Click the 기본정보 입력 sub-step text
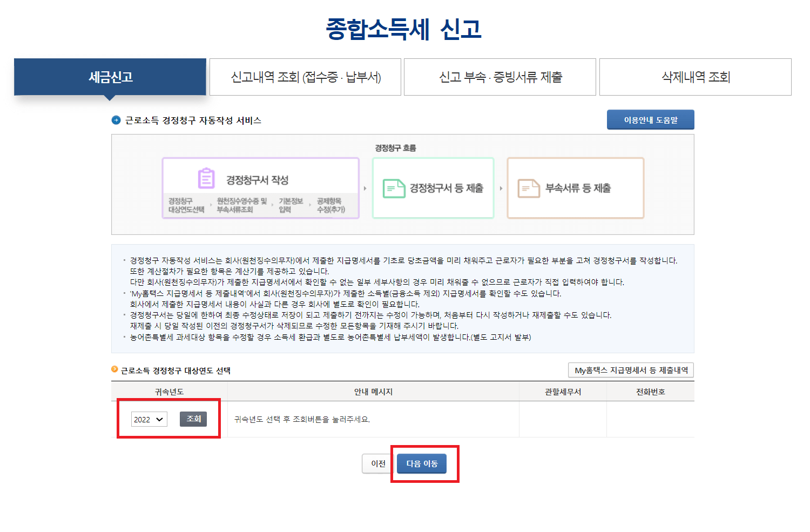810x532 pixels. pos(291,205)
